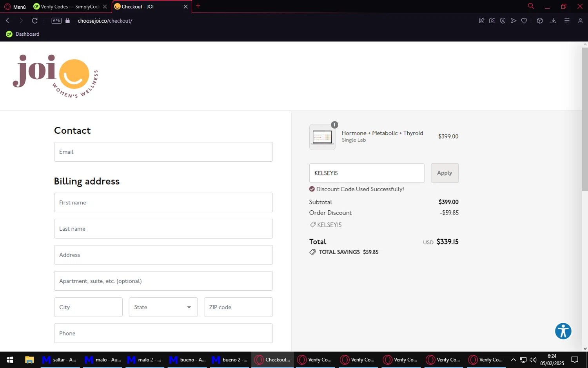Click the $339.15 total amount
The width and height of the screenshot is (588, 368).
click(447, 242)
